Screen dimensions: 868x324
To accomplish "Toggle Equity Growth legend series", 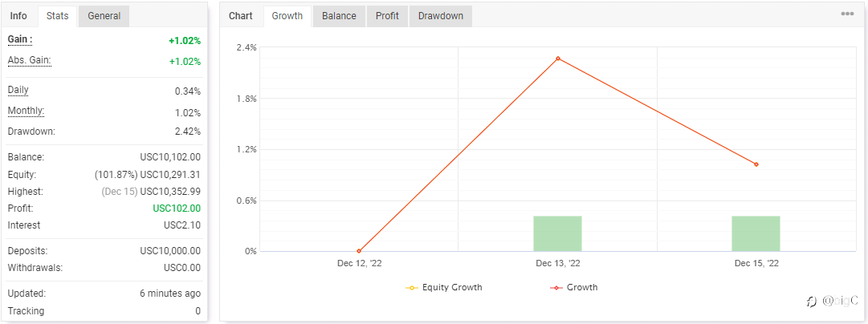I will pyautogui.click(x=445, y=287).
